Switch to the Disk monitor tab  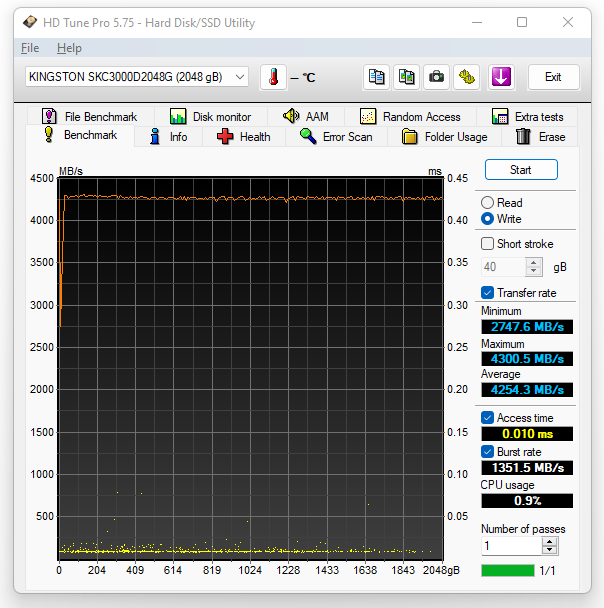pos(211,116)
